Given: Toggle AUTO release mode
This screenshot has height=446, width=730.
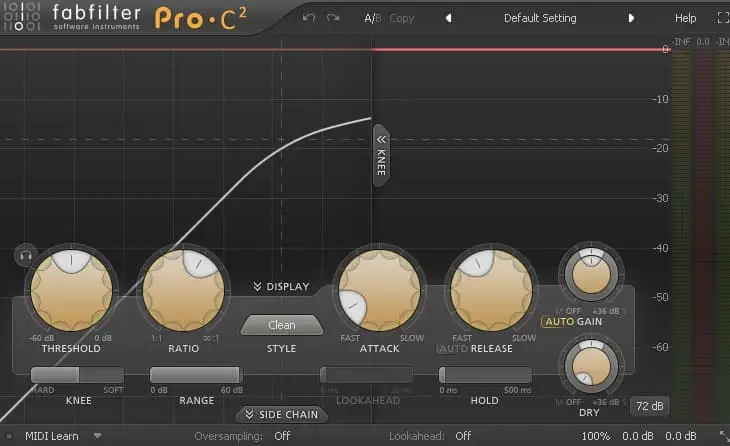Looking at the screenshot, I should (452, 349).
